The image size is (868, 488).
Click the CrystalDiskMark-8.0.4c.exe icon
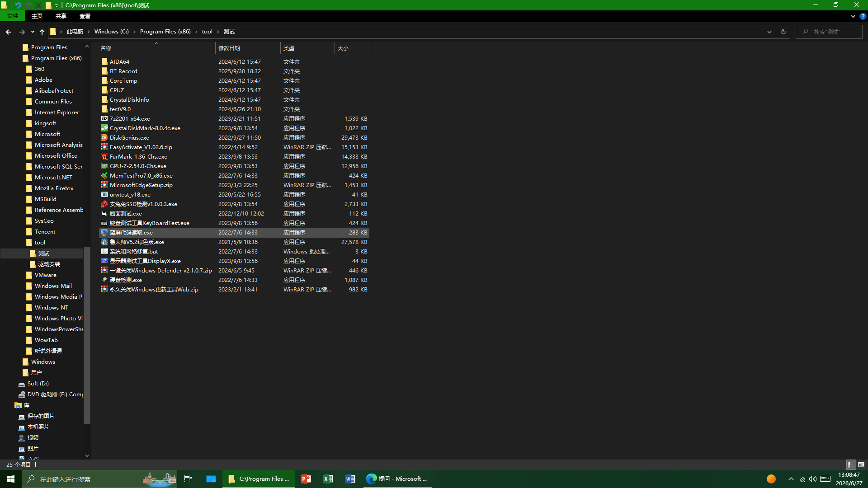(x=104, y=128)
